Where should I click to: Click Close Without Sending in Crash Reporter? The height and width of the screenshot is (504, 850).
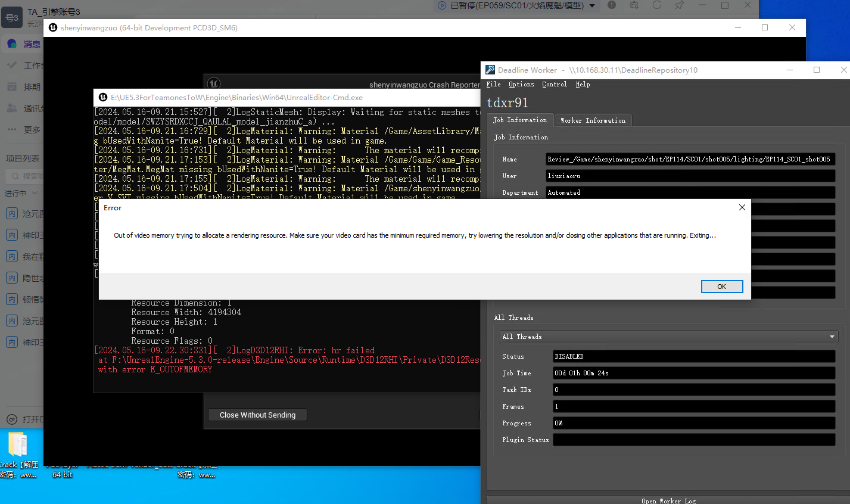click(x=257, y=415)
